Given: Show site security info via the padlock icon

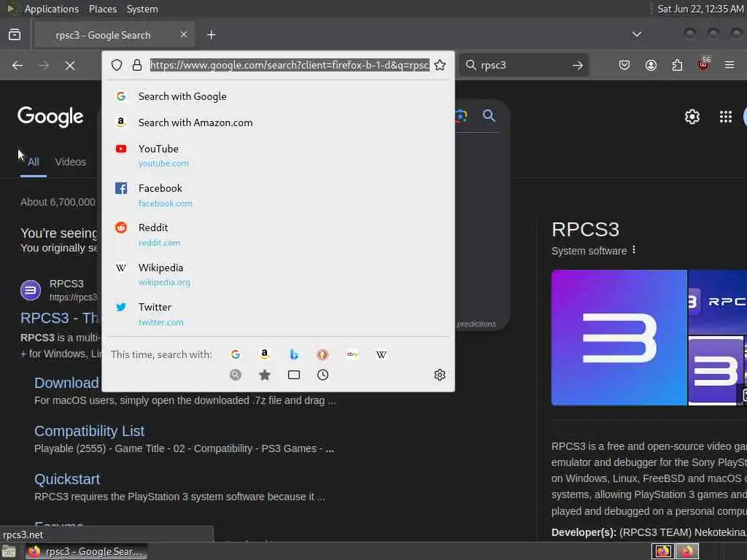Looking at the screenshot, I should click(x=137, y=65).
